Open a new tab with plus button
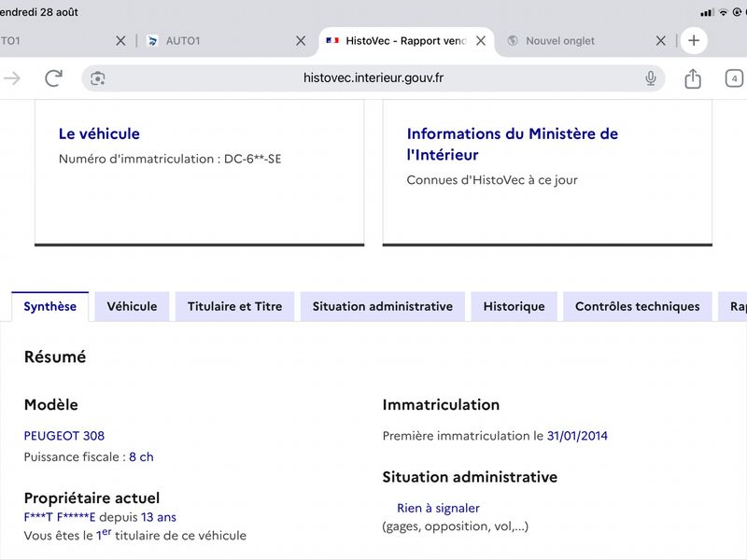Image resolution: width=747 pixels, height=560 pixels. click(694, 40)
